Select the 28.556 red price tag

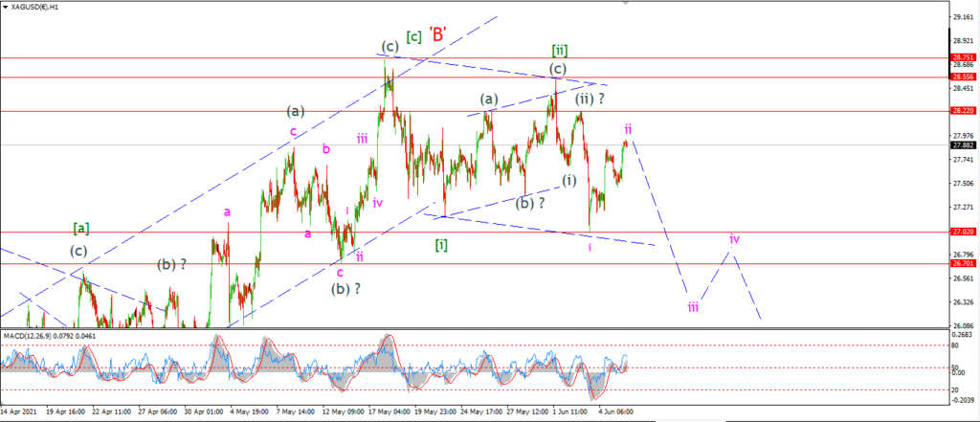pos(961,77)
